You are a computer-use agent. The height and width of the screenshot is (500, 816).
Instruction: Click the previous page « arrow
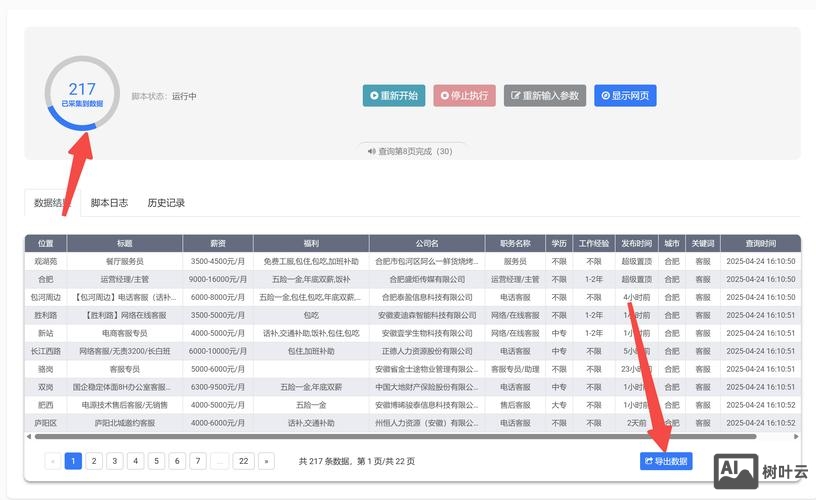(x=53, y=461)
